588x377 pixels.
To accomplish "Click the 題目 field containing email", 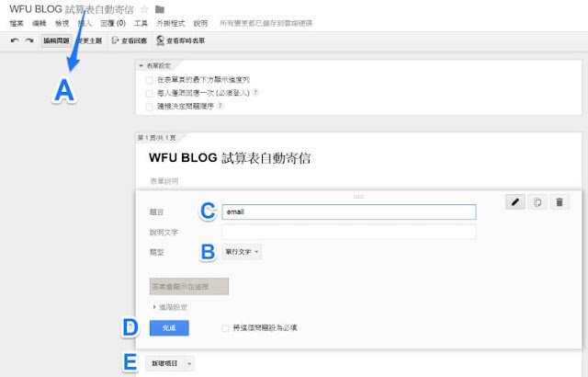I will (349, 211).
